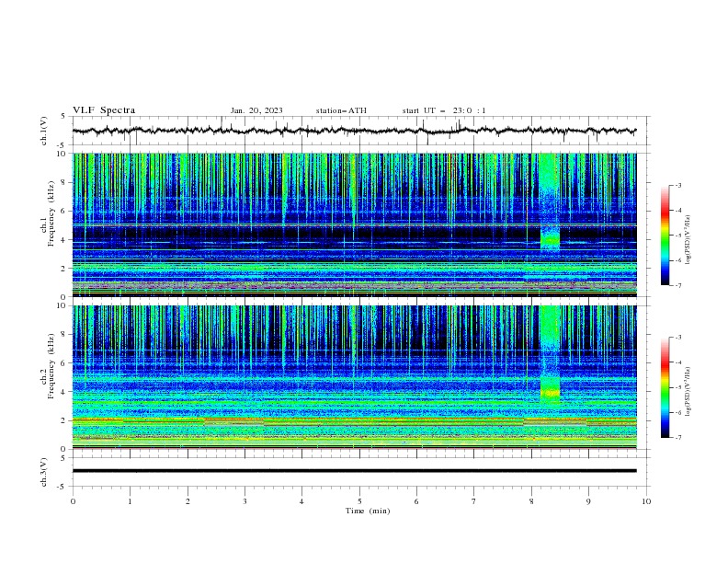
Task: Click the "ch.3(V)" waveform axis label
Action: pyautogui.click(x=44, y=472)
